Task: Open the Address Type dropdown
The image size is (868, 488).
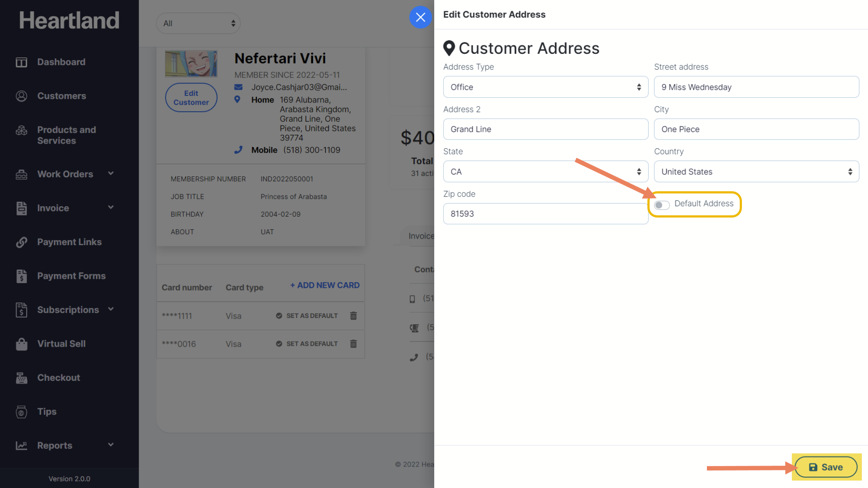Action: (x=545, y=87)
